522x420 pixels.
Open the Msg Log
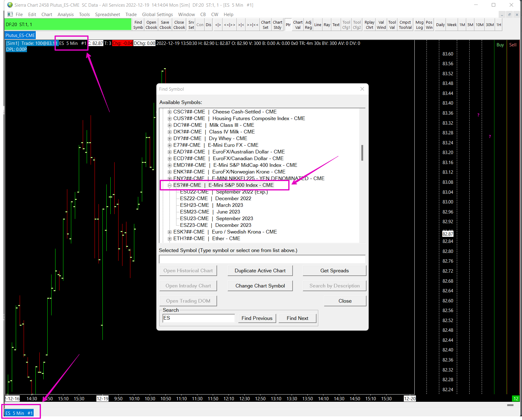(x=420, y=25)
